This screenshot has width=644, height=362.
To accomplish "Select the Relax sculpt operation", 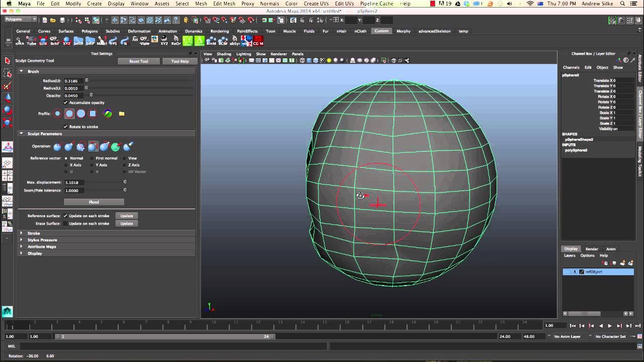I will pyautogui.click(x=93, y=146).
